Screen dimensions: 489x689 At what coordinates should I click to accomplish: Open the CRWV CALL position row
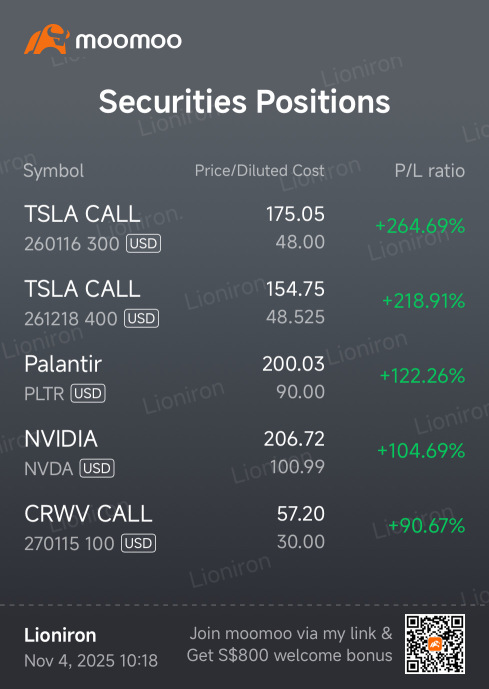[244, 528]
